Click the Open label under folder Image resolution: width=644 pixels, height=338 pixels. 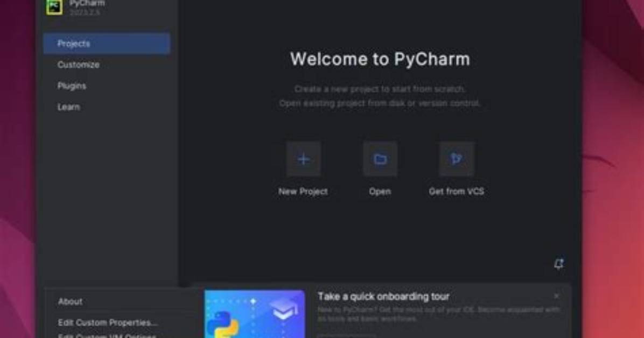point(380,192)
